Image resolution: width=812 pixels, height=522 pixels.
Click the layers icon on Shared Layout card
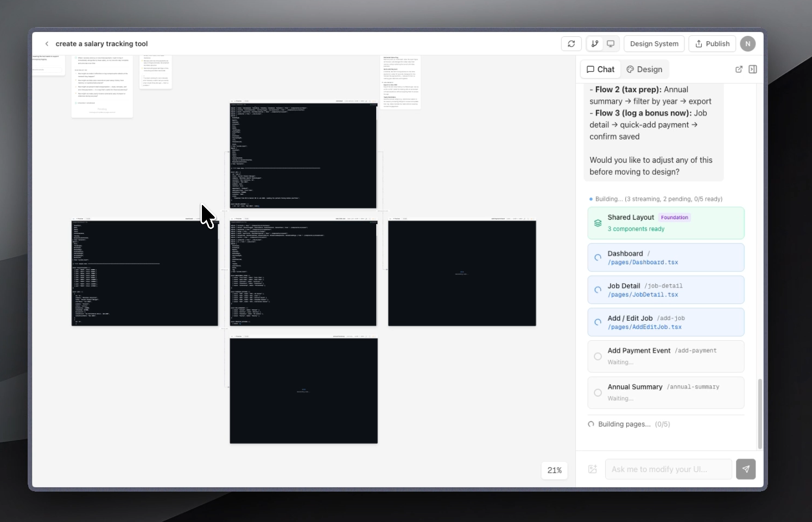point(598,222)
